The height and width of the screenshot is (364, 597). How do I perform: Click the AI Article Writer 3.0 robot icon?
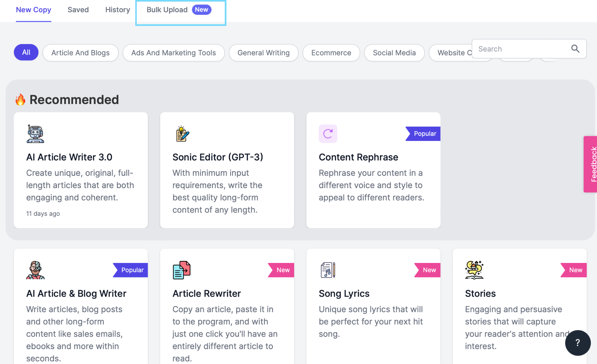pos(35,134)
